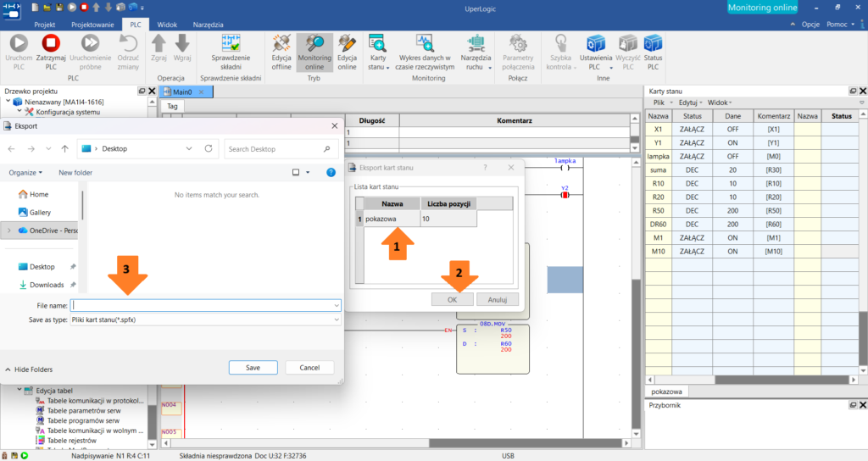Click the Zatrzymaj PLC stop icon
The image size is (868, 461).
(51, 43)
